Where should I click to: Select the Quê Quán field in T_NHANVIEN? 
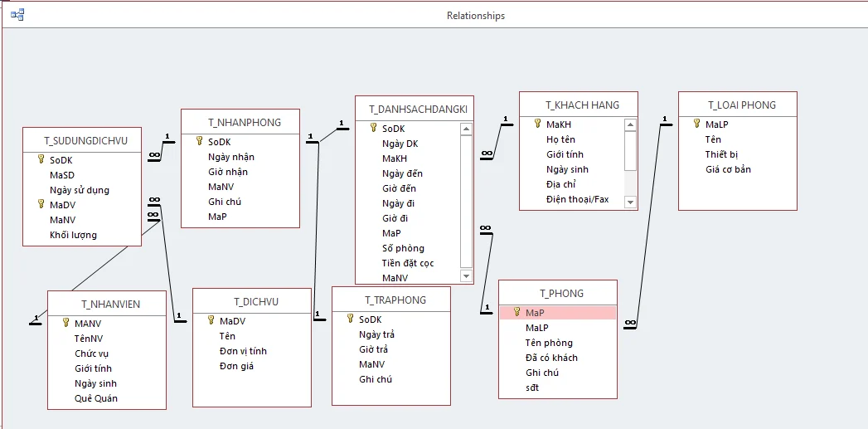(x=96, y=398)
